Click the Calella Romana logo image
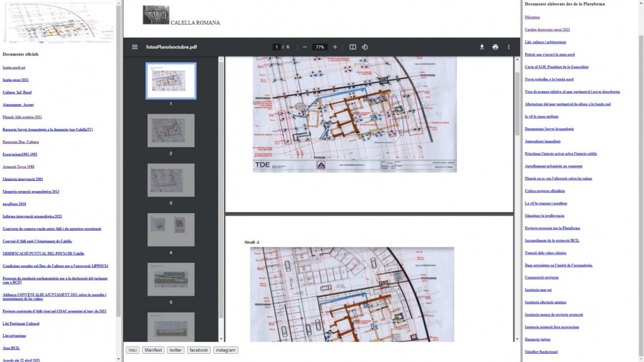644x362 pixels. [x=155, y=15]
